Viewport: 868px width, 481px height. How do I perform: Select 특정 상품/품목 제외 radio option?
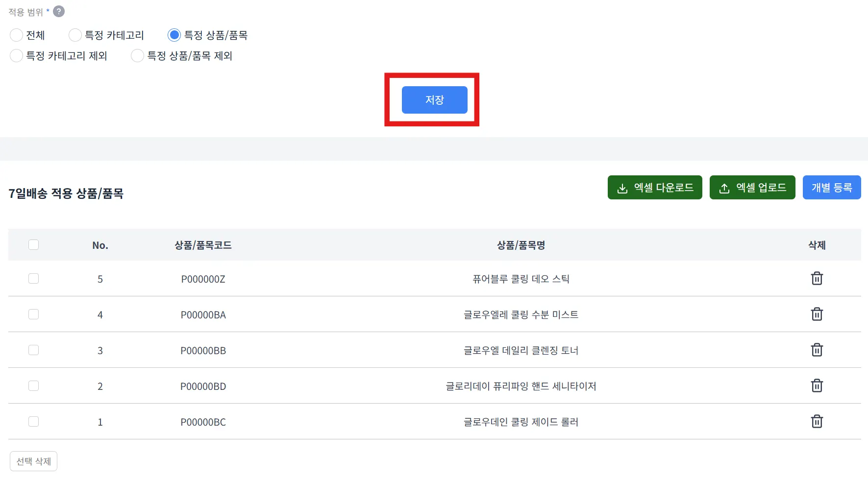[138, 56]
